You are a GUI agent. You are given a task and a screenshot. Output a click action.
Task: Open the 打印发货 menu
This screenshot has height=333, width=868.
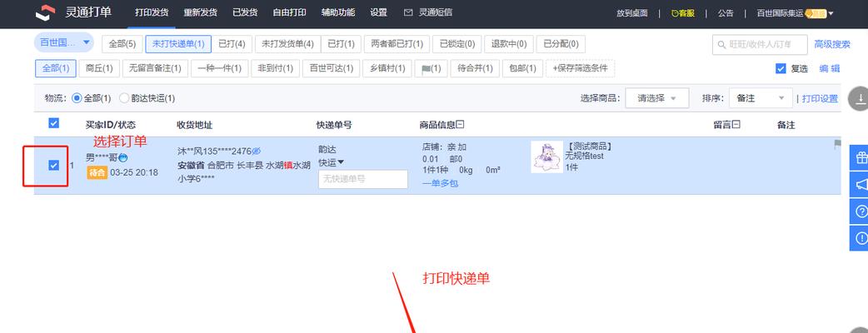(152, 12)
